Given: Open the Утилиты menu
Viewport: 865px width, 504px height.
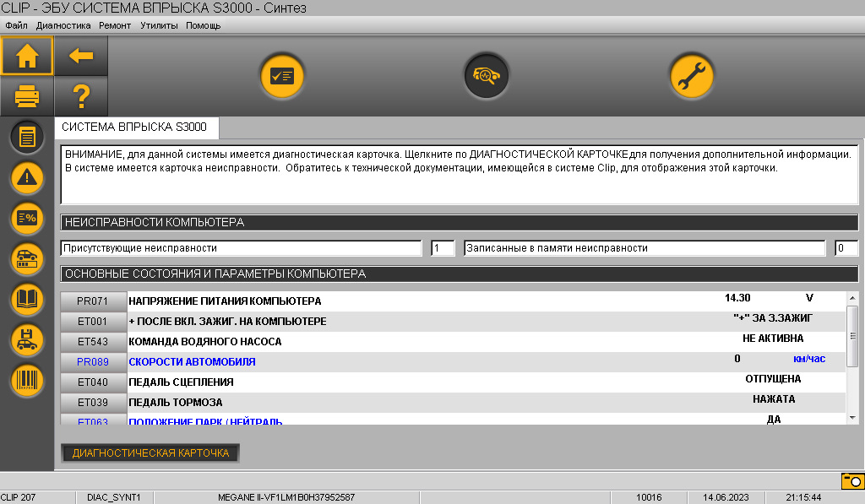Looking at the screenshot, I should 159,25.
